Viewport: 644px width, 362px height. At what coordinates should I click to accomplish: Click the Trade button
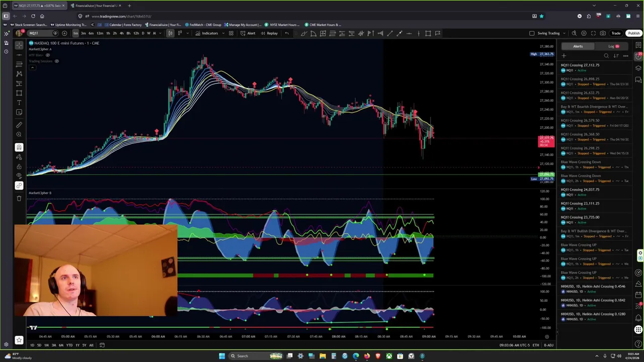point(616,33)
